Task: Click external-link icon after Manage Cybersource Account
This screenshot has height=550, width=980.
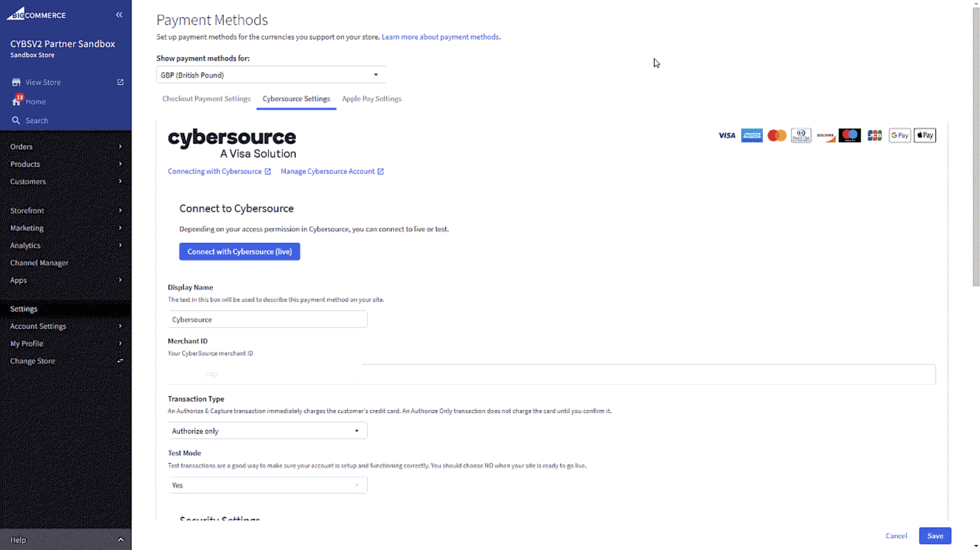Action: point(381,171)
